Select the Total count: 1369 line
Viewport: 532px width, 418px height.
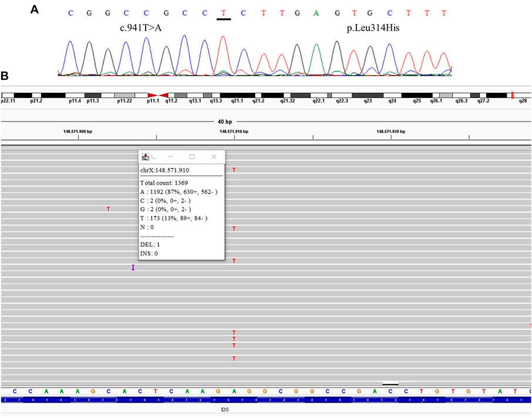pos(164,183)
